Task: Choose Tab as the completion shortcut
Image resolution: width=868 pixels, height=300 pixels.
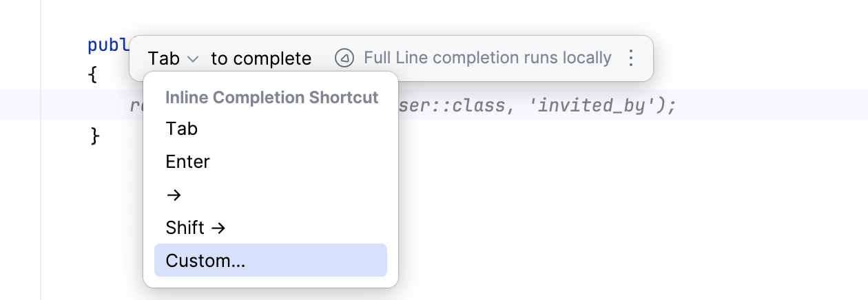Action: (182, 129)
